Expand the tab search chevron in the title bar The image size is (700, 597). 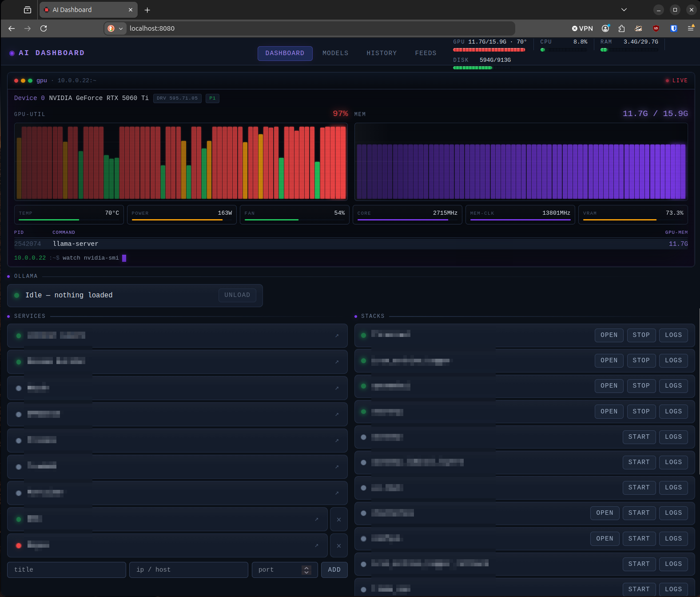click(624, 10)
